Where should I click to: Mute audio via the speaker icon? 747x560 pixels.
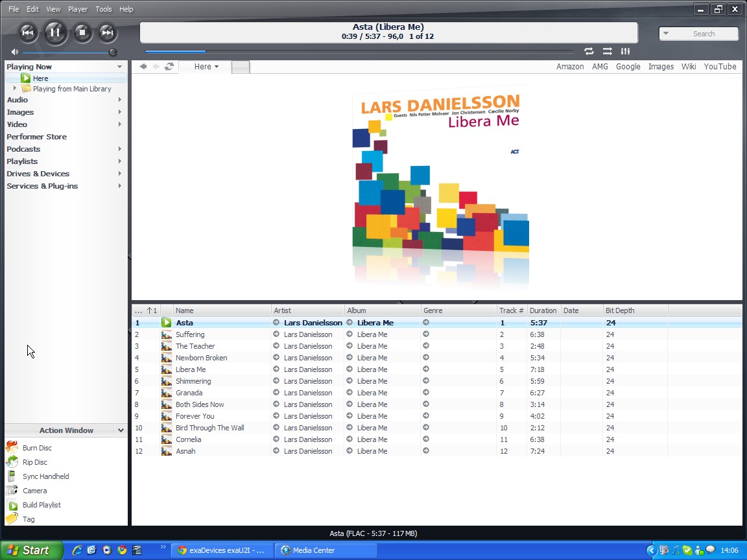click(15, 52)
